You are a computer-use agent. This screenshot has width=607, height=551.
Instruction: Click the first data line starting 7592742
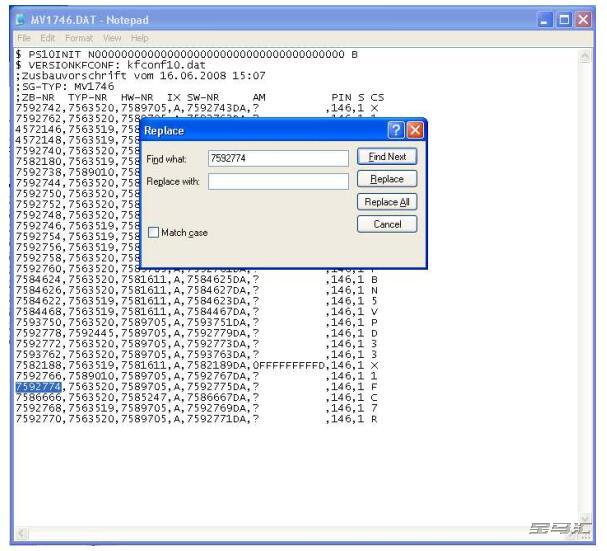coord(197,108)
